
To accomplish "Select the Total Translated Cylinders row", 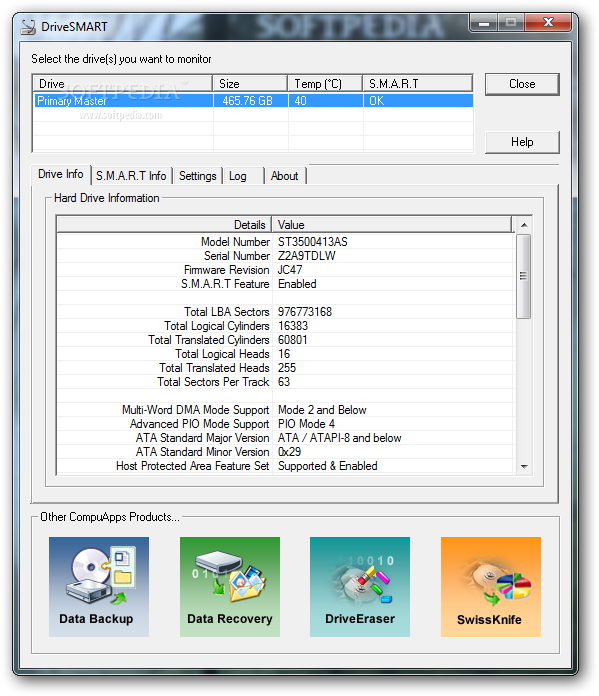I will click(x=286, y=340).
